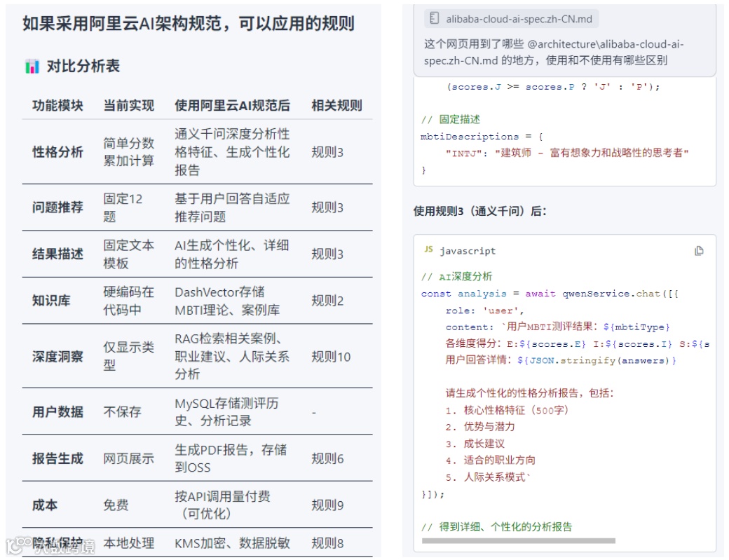
Task: Click the 免费 cell
Action: pyautogui.click(x=116, y=505)
